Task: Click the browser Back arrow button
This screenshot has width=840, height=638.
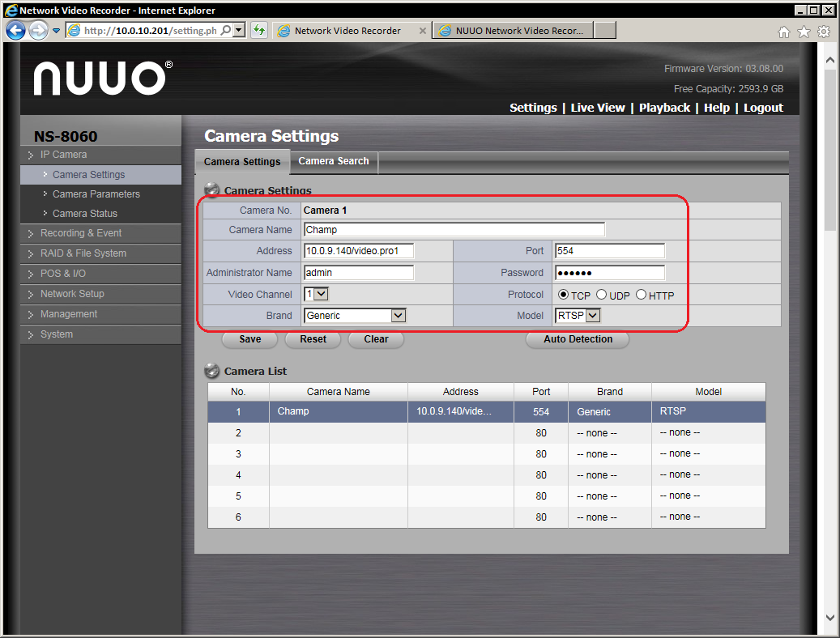Action: pyautogui.click(x=15, y=31)
